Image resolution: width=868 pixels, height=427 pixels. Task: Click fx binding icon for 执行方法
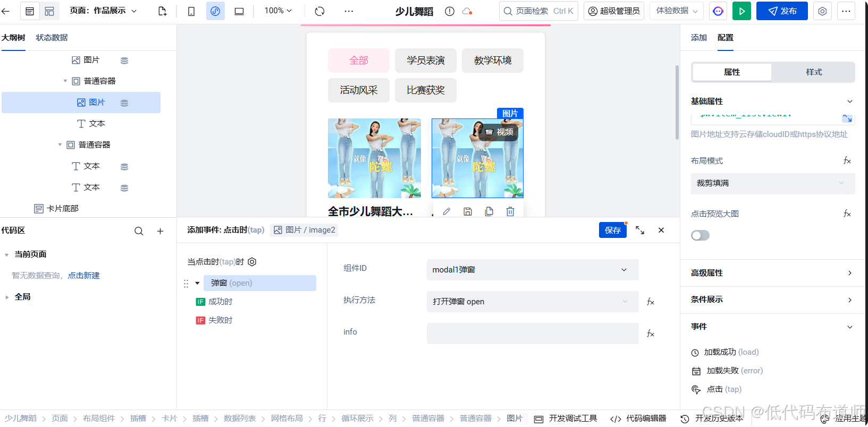coord(650,302)
